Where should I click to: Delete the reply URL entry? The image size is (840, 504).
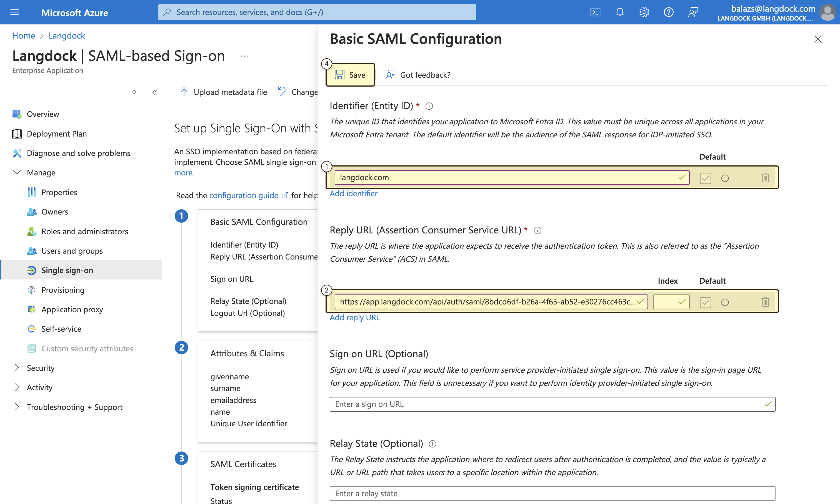pos(765,302)
